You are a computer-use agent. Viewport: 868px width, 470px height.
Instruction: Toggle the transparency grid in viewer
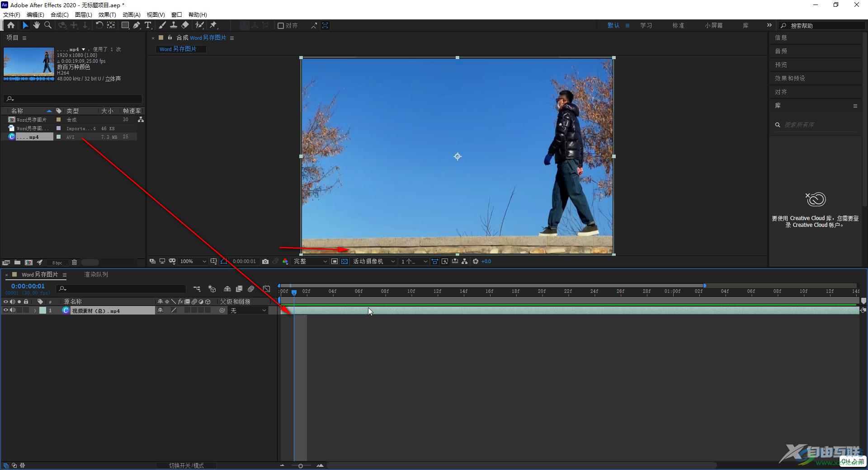pyautogui.click(x=344, y=262)
